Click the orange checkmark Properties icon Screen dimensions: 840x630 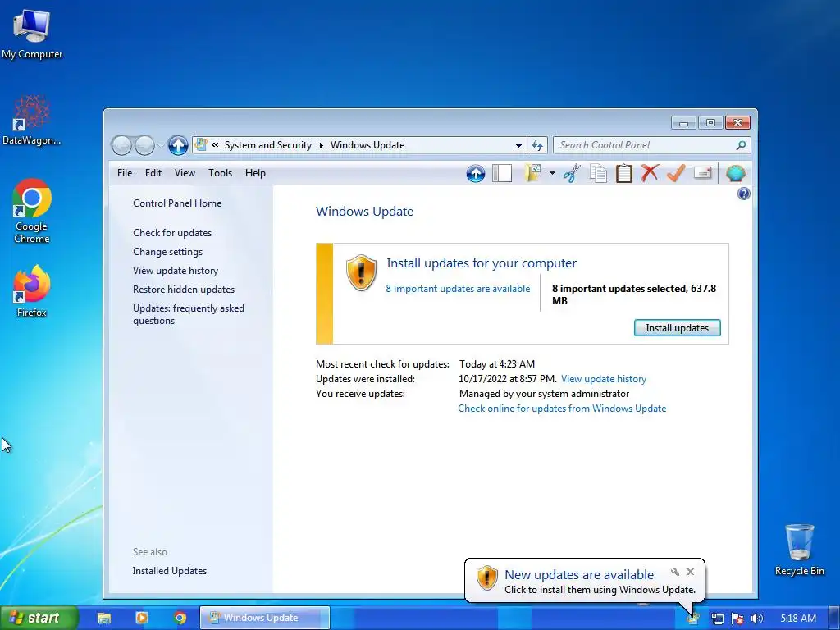pos(676,173)
